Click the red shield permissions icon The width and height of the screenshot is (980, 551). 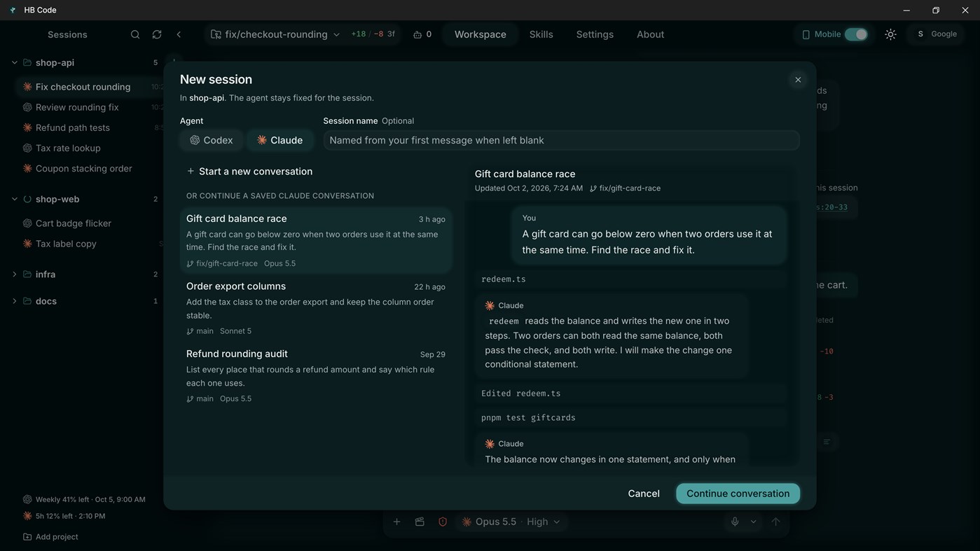coord(443,522)
